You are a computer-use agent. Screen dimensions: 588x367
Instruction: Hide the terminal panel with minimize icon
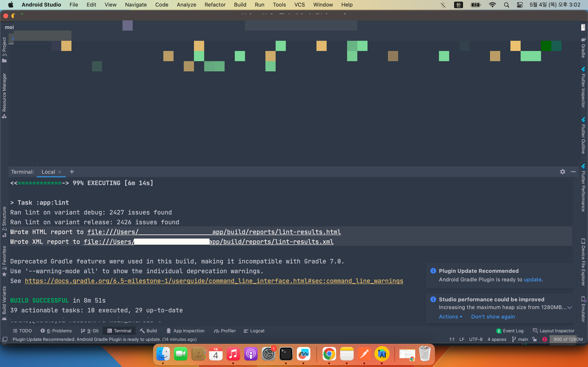(x=573, y=172)
